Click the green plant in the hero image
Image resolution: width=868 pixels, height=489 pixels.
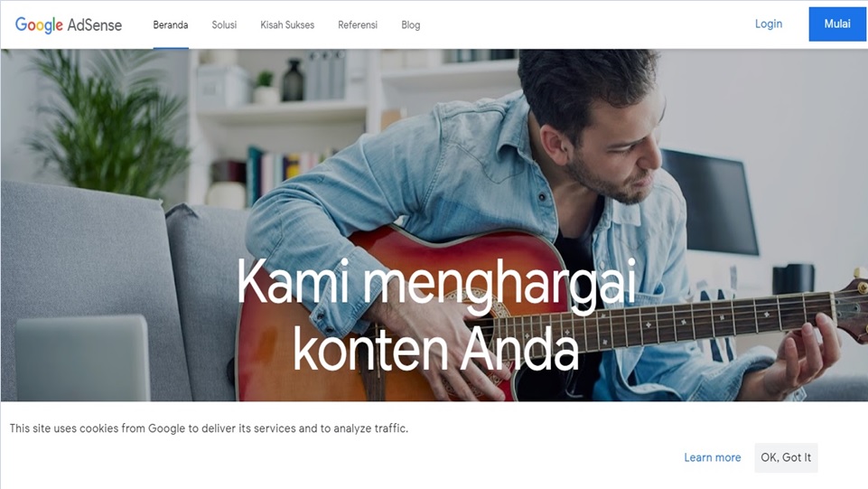click(108, 122)
